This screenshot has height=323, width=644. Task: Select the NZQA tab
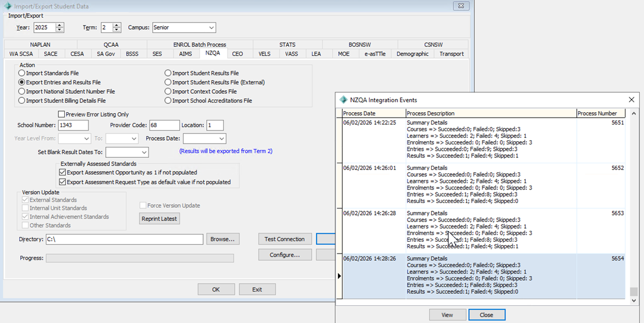(x=213, y=53)
